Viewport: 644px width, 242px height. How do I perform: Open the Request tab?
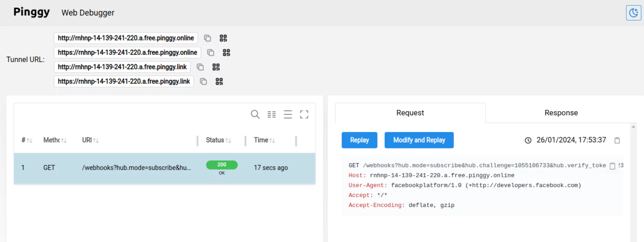click(x=410, y=113)
